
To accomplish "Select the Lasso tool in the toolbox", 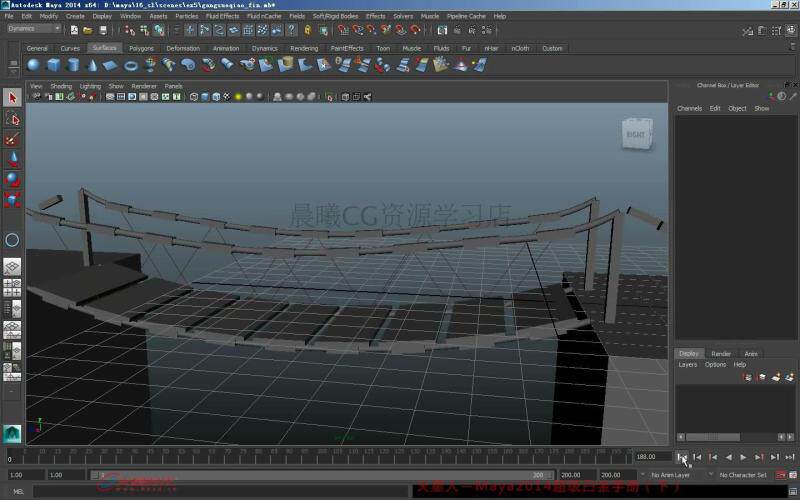I will coord(12,119).
